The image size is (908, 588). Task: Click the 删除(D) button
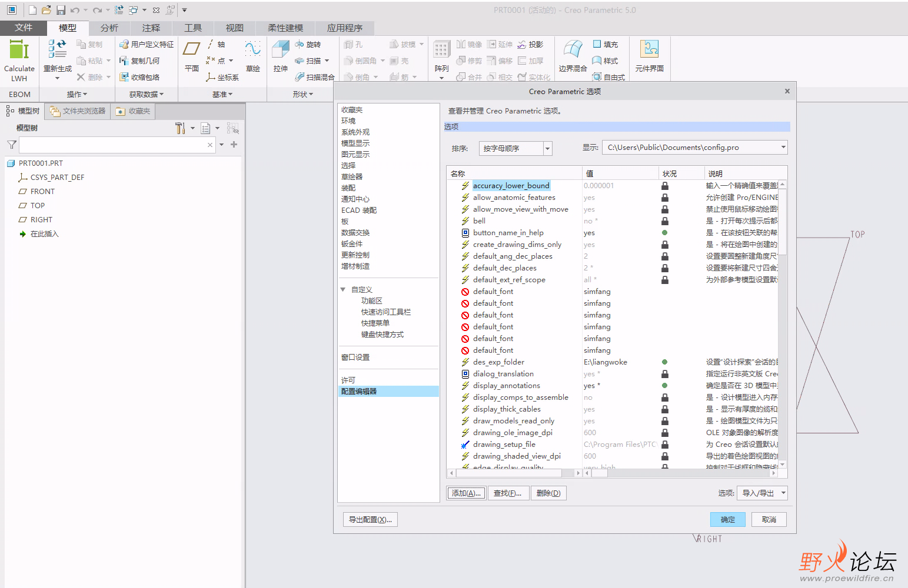pyautogui.click(x=548, y=493)
